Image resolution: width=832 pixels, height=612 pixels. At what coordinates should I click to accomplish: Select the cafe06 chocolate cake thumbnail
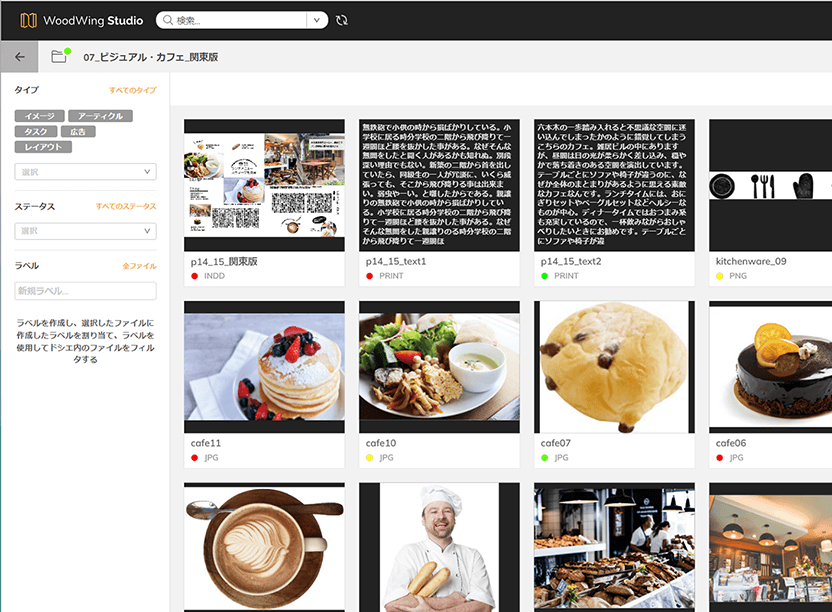click(x=770, y=367)
